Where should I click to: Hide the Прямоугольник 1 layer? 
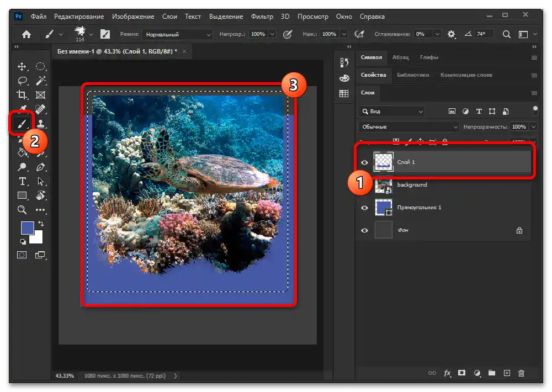(364, 208)
